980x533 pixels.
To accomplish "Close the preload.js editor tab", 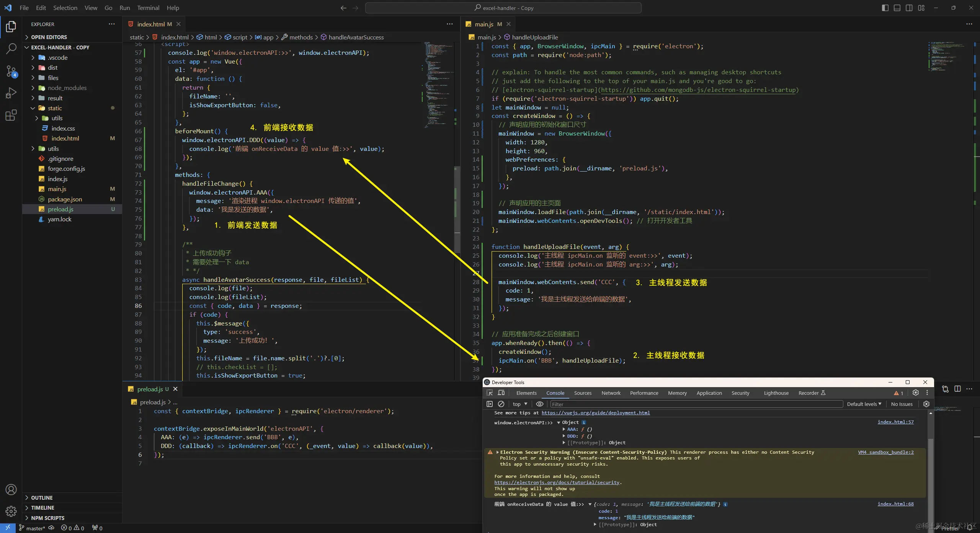I will (175, 389).
